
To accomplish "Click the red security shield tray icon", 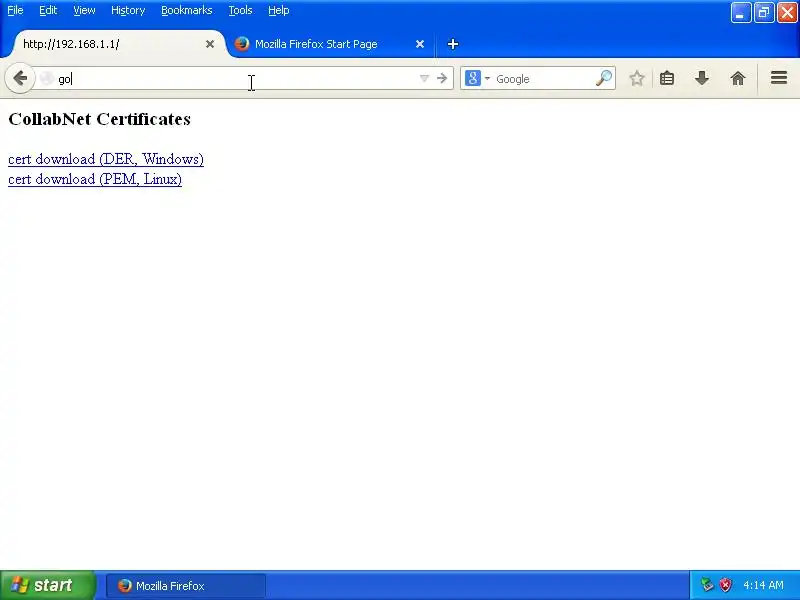I will [725, 585].
